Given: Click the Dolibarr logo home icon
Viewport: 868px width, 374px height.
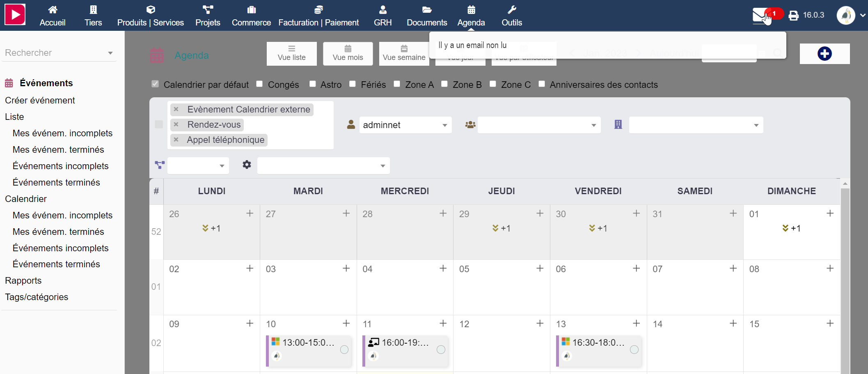Looking at the screenshot, I should tap(15, 15).
